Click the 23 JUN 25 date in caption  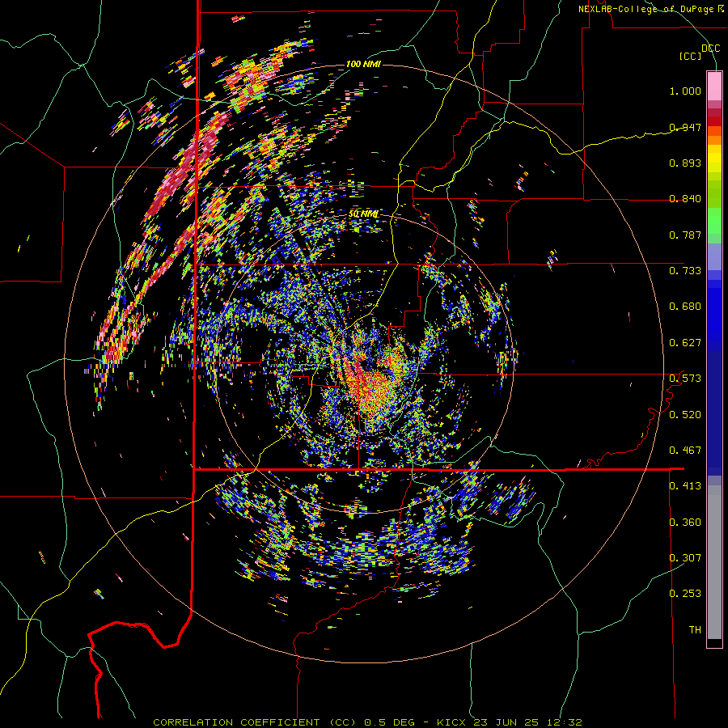(x=506, y=722)
